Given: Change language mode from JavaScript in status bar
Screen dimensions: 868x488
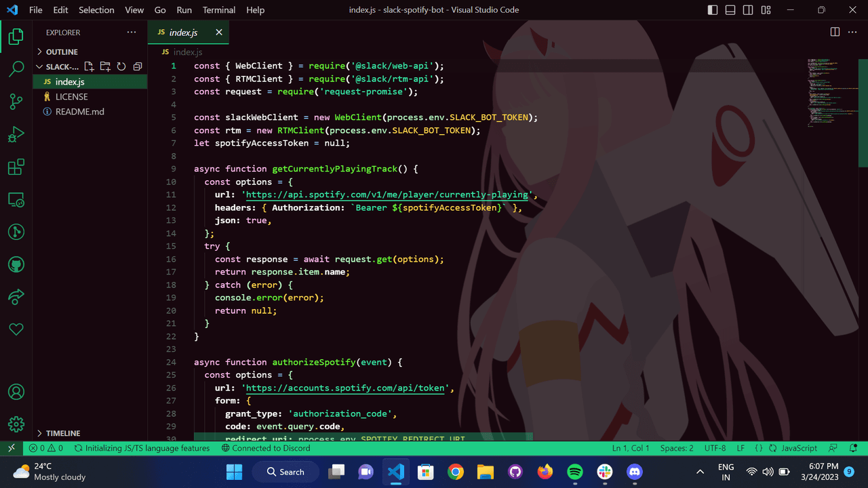Looking at the screenshot, I should pos(799,448).
